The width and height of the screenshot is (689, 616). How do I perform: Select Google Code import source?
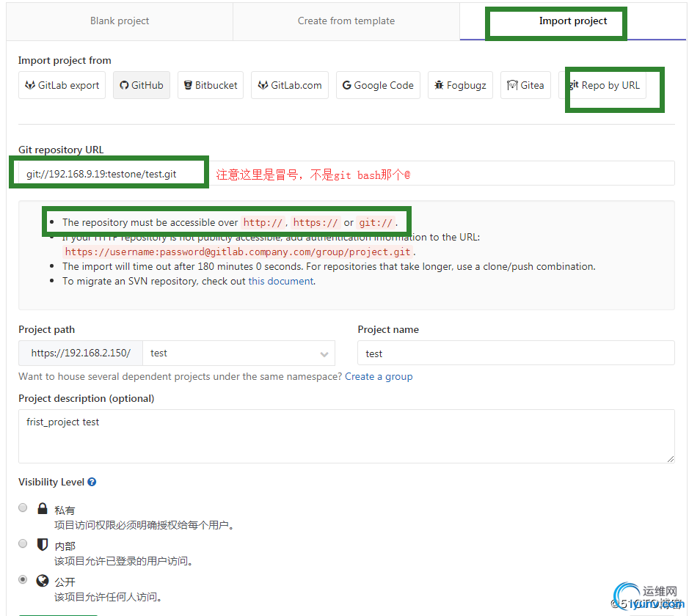click(379, 85)
